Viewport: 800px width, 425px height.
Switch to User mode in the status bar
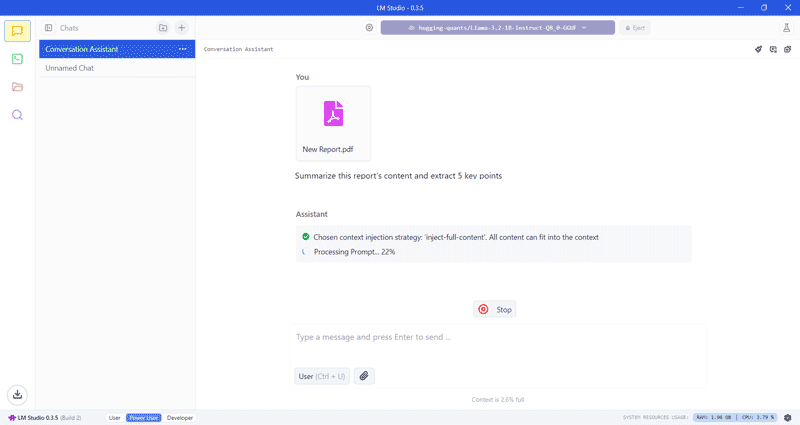click(115, 418)
